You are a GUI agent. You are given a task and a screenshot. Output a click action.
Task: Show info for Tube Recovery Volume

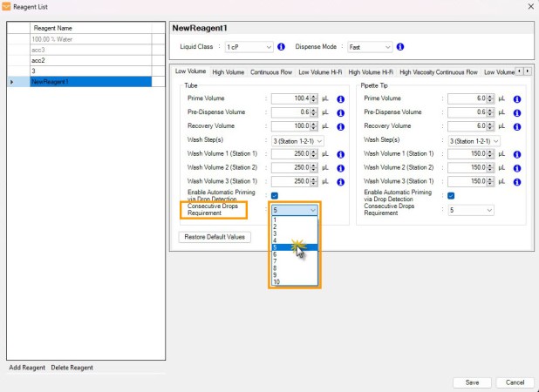click(x=340, y=126)
